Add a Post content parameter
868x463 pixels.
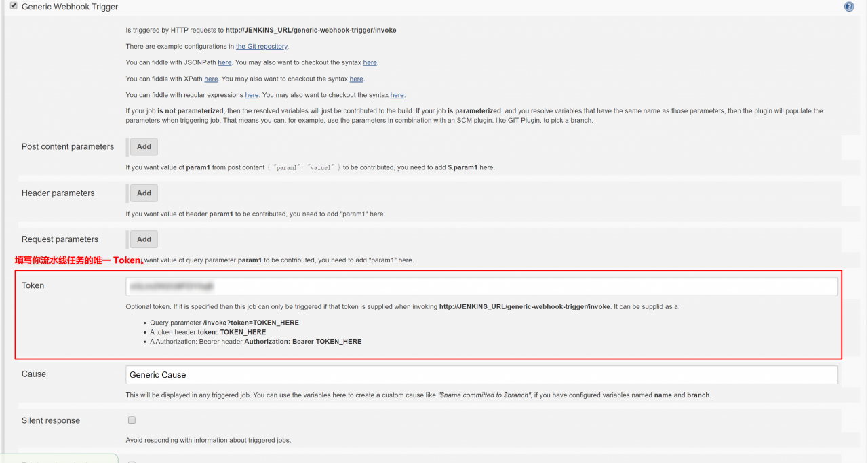tap(144, 146)
